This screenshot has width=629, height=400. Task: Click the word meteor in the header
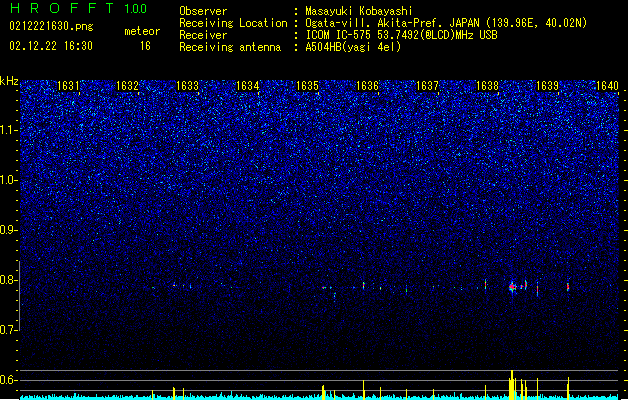142,31
